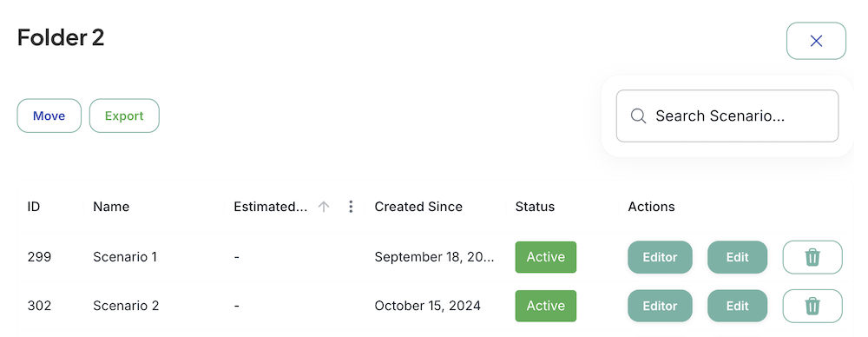Click Active status badge of Scenario 1
The height and width of the screenshot is (337, 868).
[546, 257]
